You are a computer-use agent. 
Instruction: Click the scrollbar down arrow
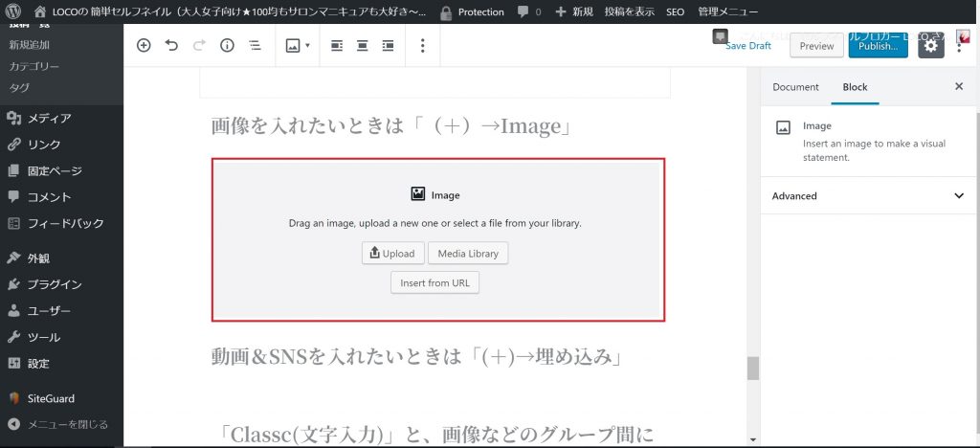pos(753,440)
